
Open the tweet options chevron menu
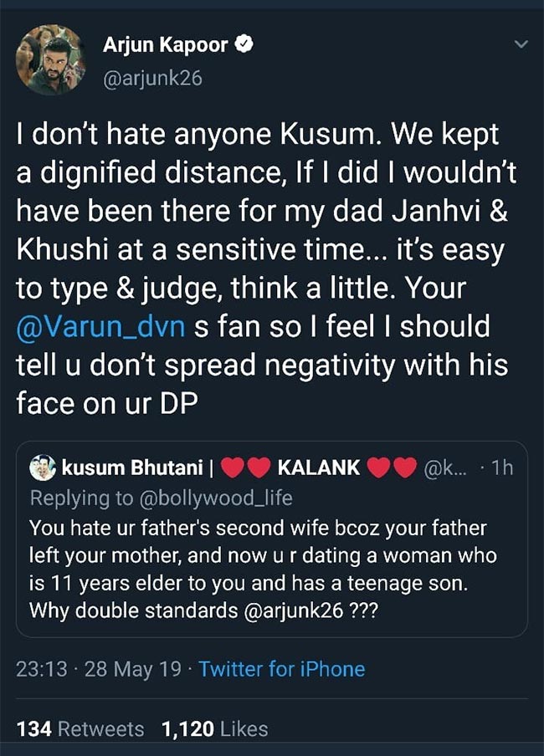click(521, 45)
